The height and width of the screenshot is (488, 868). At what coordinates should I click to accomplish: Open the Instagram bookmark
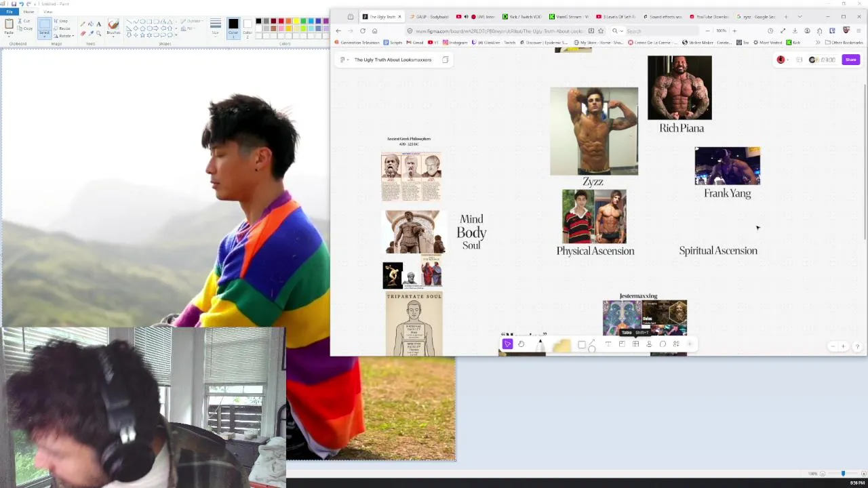pos(455,43)
